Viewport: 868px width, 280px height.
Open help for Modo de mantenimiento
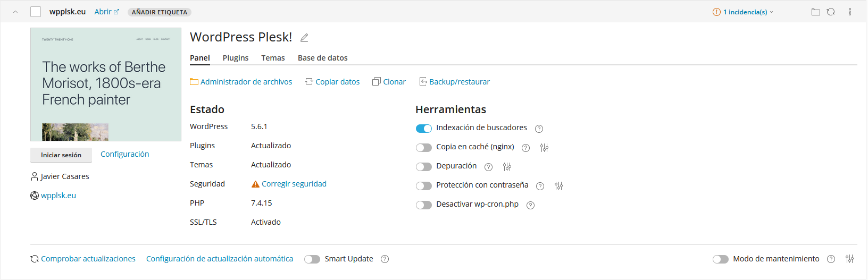[x=831, y=259]
